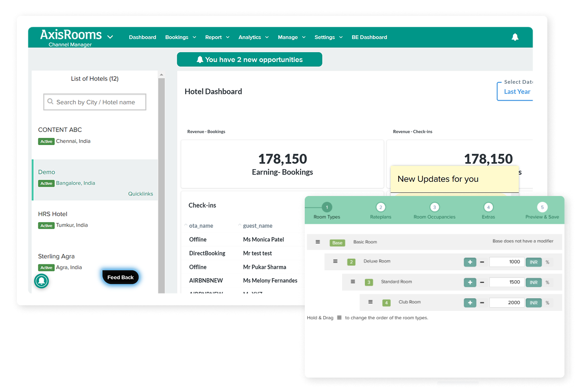Click the drag handle for Deluxe Room
The height and width of the screenshot is (392, 580).
(x=335, y=261)
